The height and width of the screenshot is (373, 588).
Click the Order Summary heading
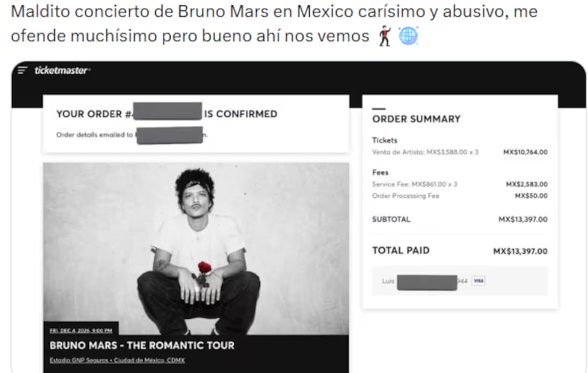click(416, 119)
